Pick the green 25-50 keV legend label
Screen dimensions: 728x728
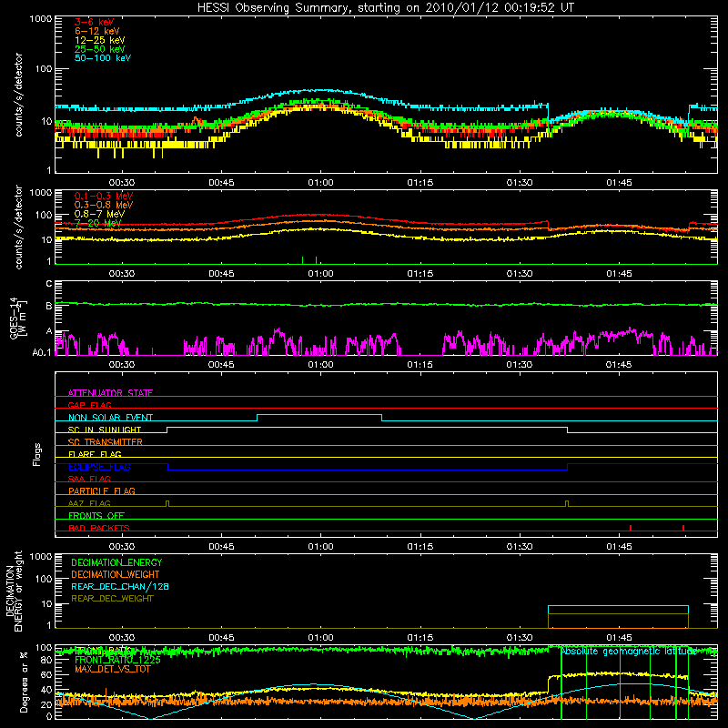(100, 49)
